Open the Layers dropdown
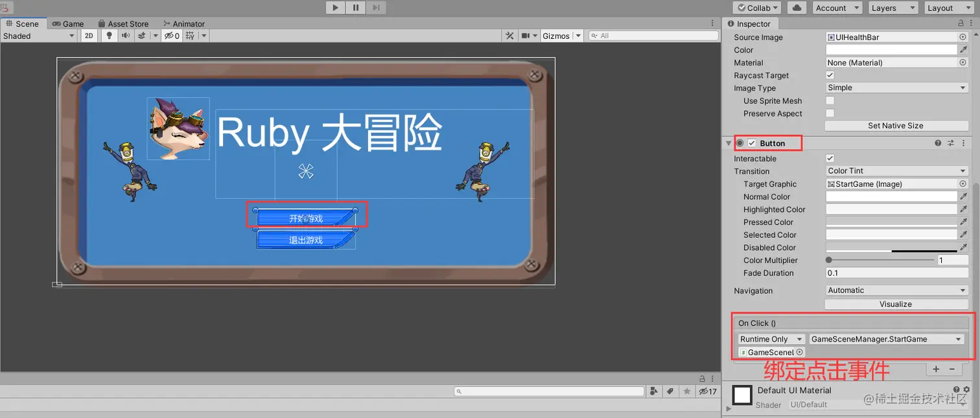This screenshot has height=418, width=980. (893, 8)
